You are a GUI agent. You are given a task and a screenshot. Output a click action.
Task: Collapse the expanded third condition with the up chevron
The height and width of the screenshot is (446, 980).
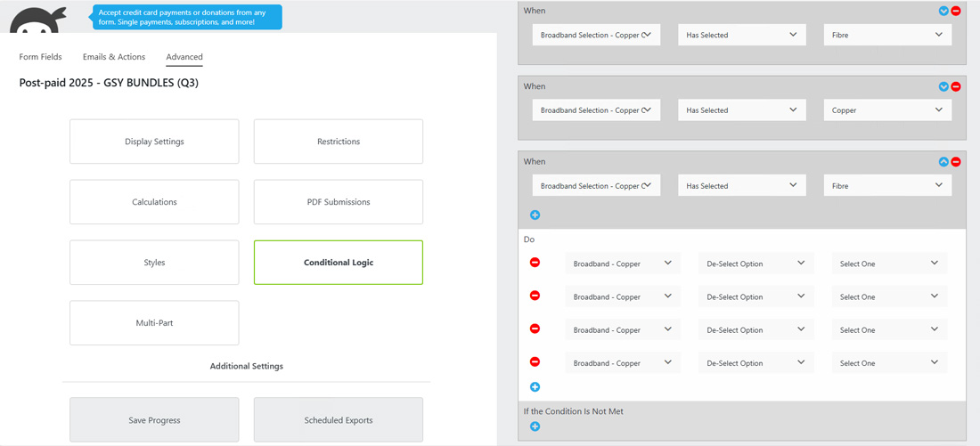(943, 162)
